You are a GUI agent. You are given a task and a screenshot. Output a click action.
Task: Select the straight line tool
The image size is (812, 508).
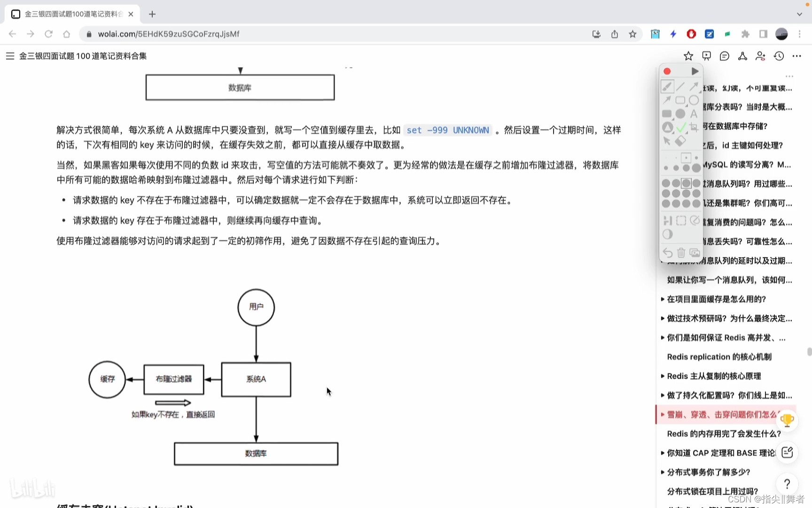pyautogui.click(x=680, y=87)
